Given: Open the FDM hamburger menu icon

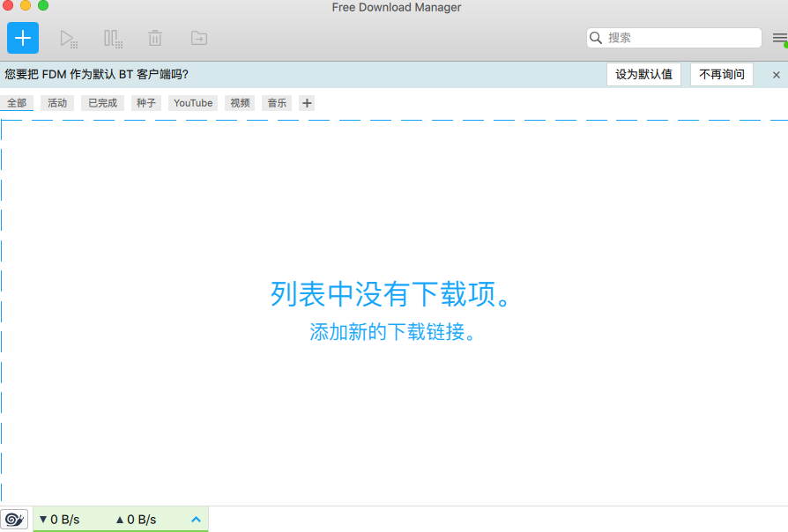Looking at the screenshot, I should (x=779, y=38).
